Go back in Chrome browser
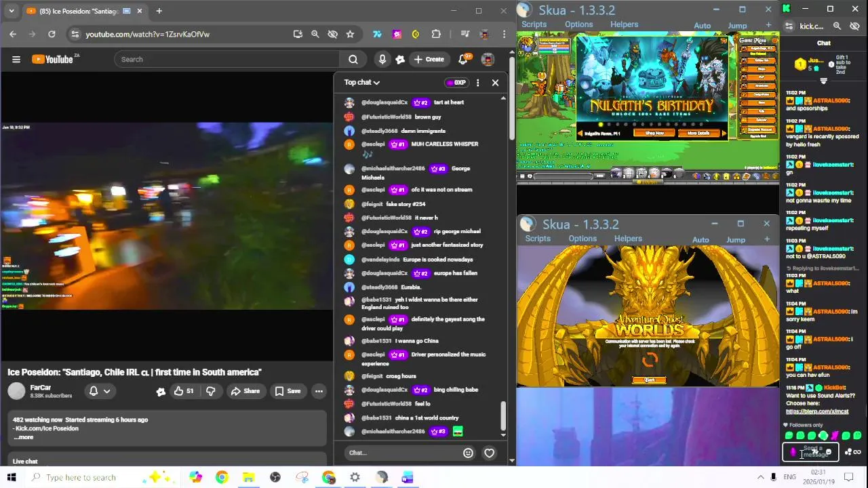This screenshot has height=488, width=868. tap(13, 34)
